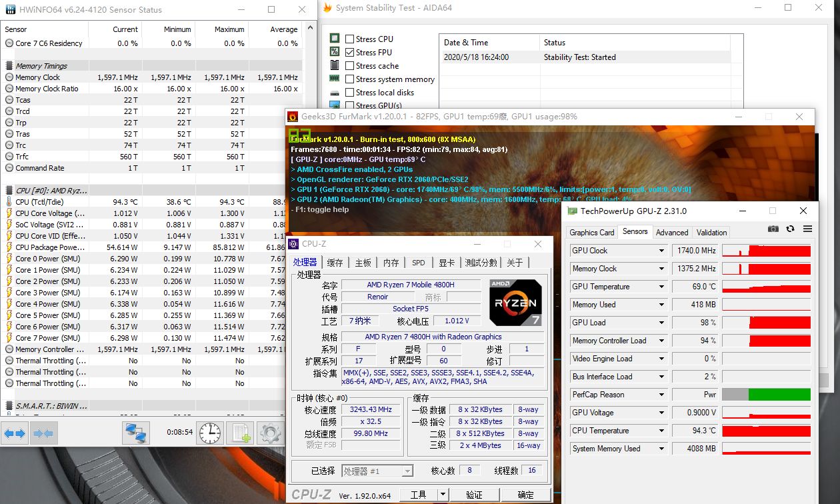The image size is (840, 504).
Task: Click the HWiNFO network computers icon
Action: [136, 433]
